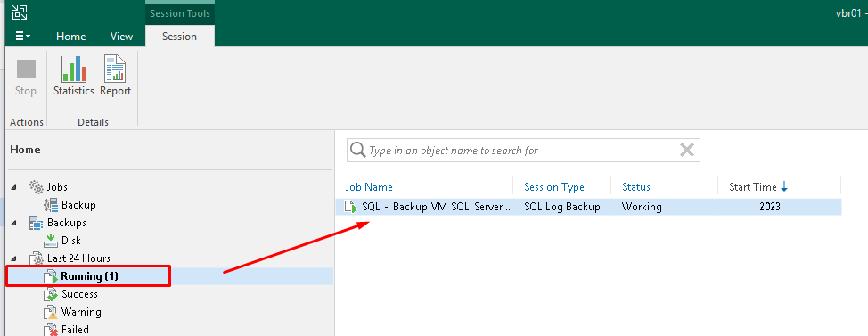
Task: Click the Failed red X icon
Action: click(x=51, y=330)
